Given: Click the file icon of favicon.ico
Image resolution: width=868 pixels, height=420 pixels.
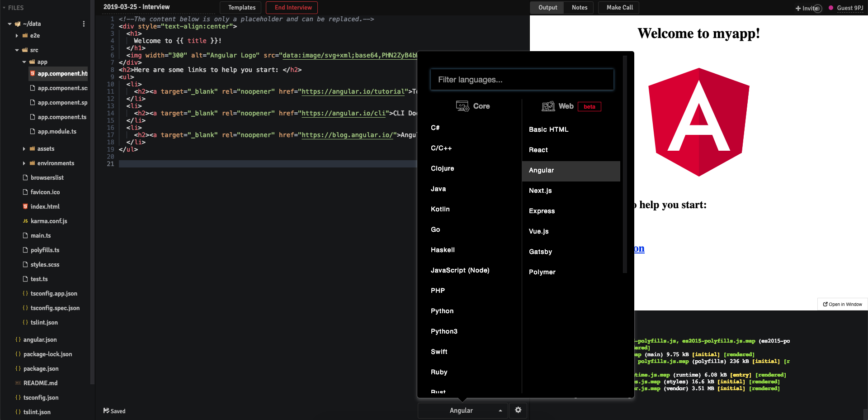Looking at the screenshot, I should point(25,192).
